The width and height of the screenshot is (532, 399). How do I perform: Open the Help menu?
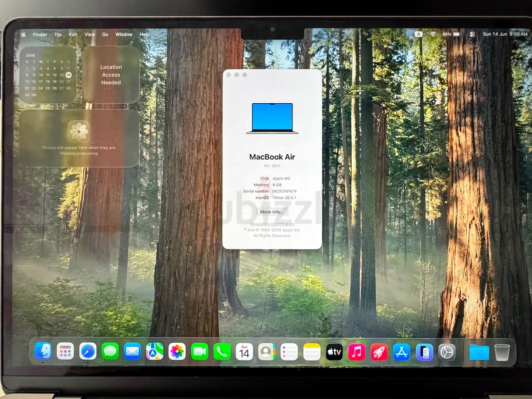pos(145,34)
